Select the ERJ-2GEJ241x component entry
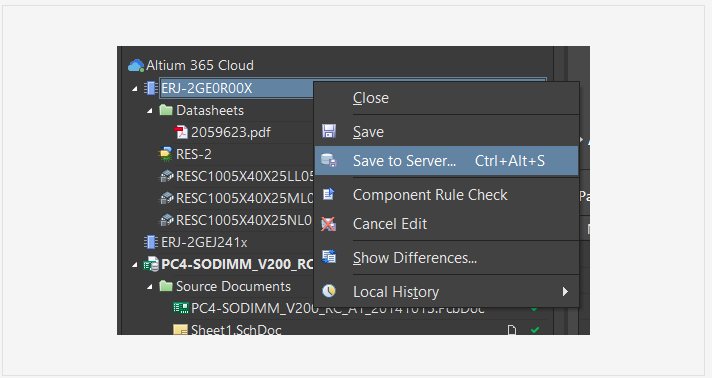Screen dimensions: 712x378 point(204,242)
